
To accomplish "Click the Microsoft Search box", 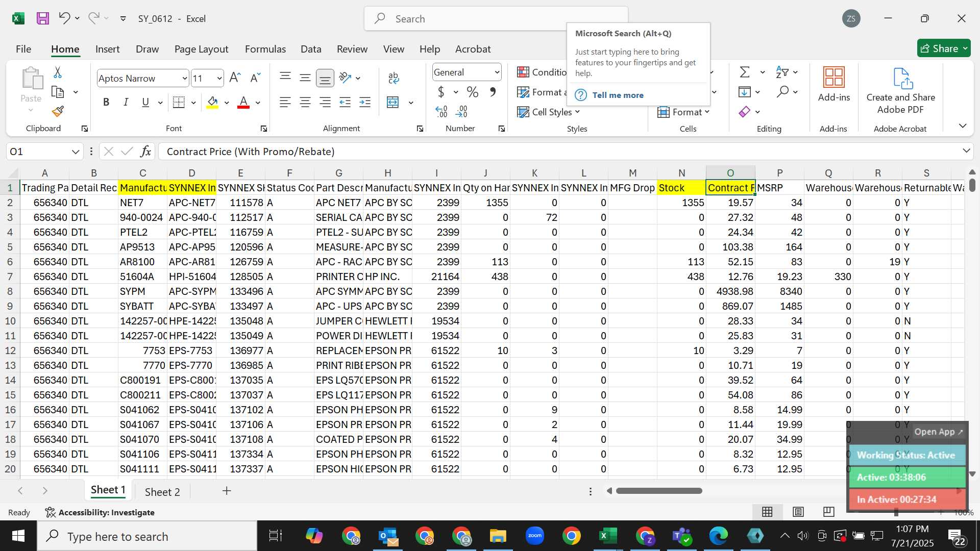I will pyautogui.click(x=496, y=19).
